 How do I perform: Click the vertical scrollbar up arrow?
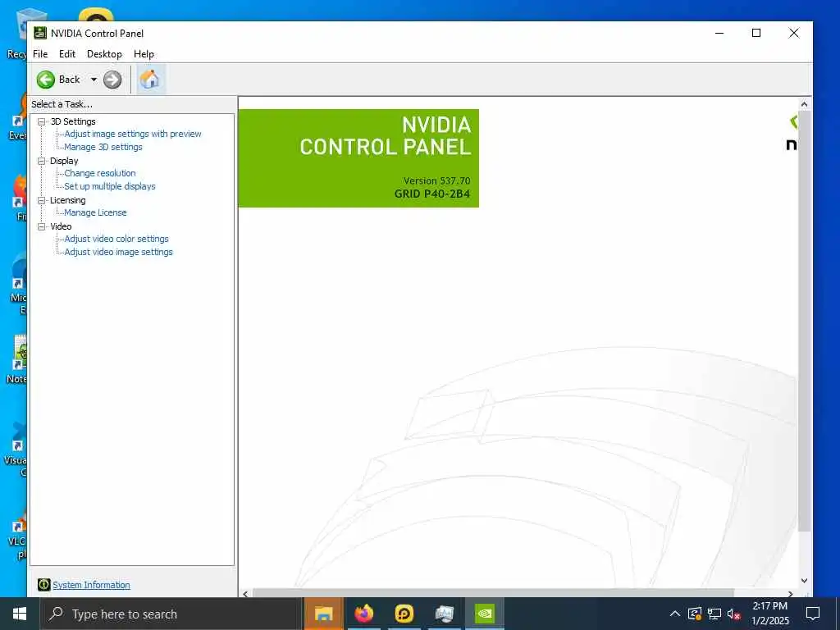[x=804, y=104]
